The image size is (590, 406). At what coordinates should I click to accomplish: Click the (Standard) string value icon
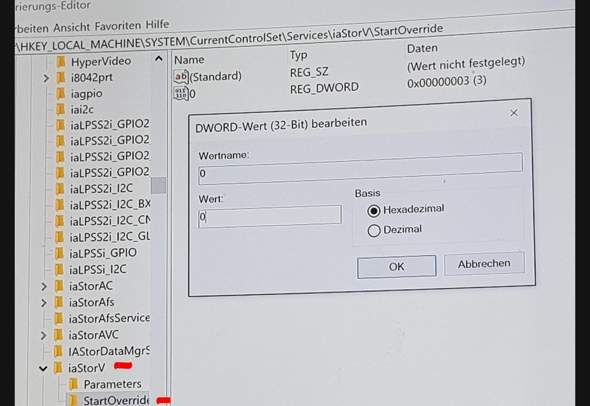pyautogui.click(x=181, y=77)
